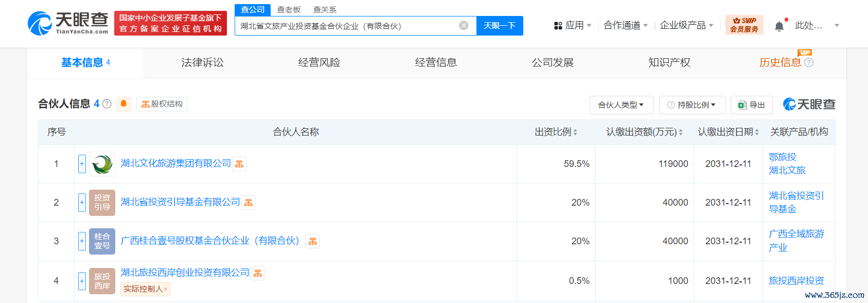The height and width of the screenshot is (303, 868).
Task: Open 湖北文化旅游集团有限公司 company link
Action: 175,163
